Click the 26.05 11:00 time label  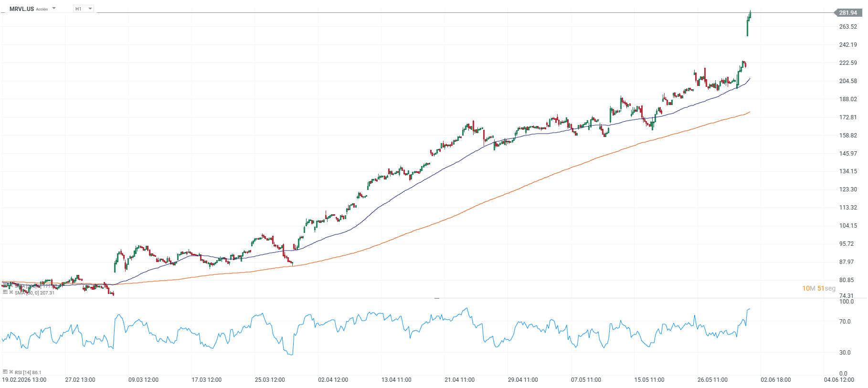[713, 380]
